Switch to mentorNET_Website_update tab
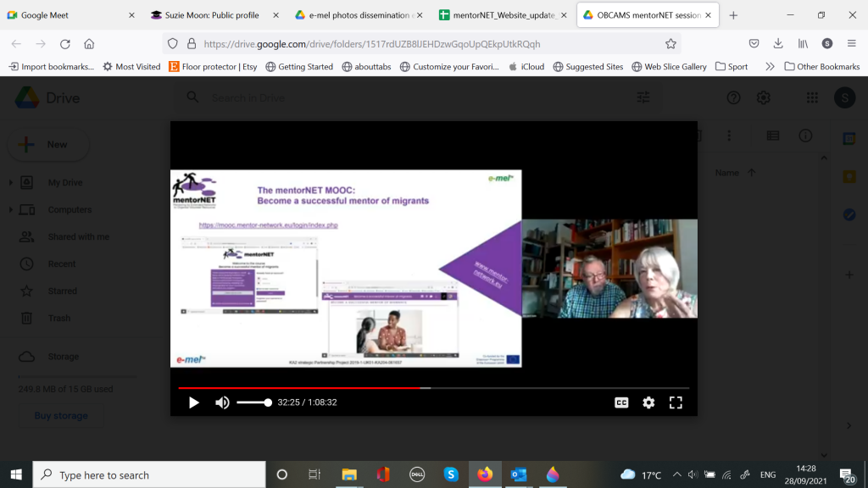 [x=503, y=15]
